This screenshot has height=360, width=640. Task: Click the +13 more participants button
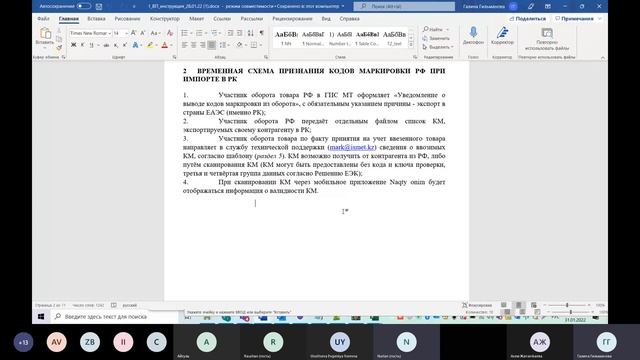(23, 342)
